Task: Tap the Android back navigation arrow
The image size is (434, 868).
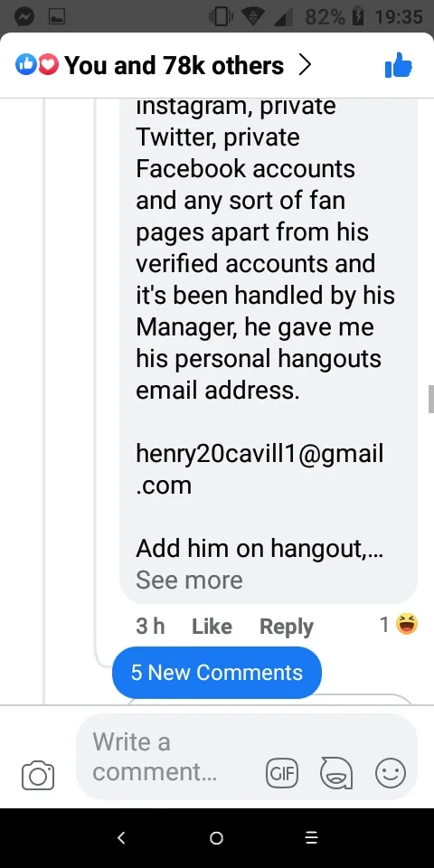Action: click(x=122, y=837)
